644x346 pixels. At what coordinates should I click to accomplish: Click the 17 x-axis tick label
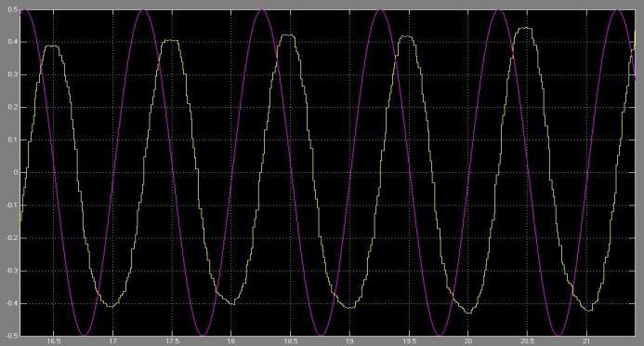[x=113, y=341]
